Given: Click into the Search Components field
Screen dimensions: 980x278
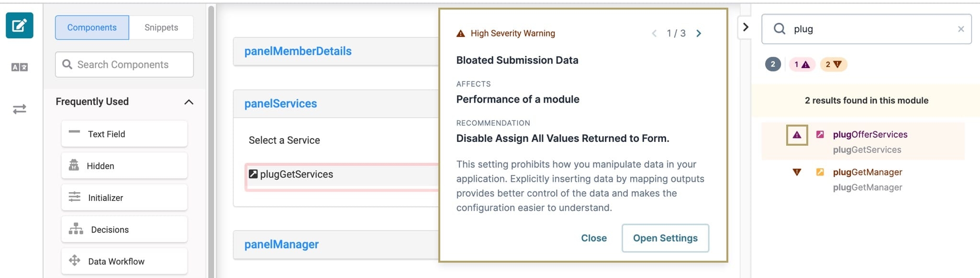Looking at the screenshot, I should coord(124,65).
